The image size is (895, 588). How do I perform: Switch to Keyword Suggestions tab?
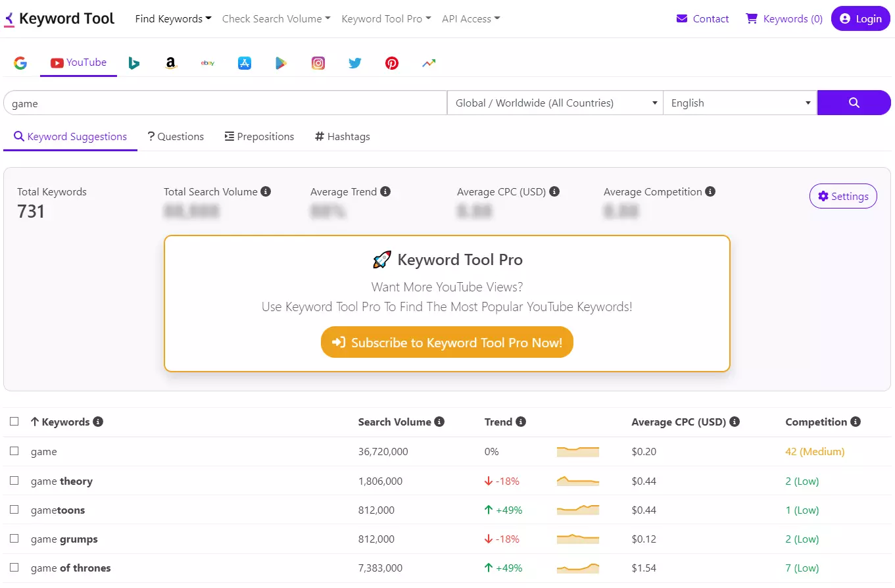[70, 137]
